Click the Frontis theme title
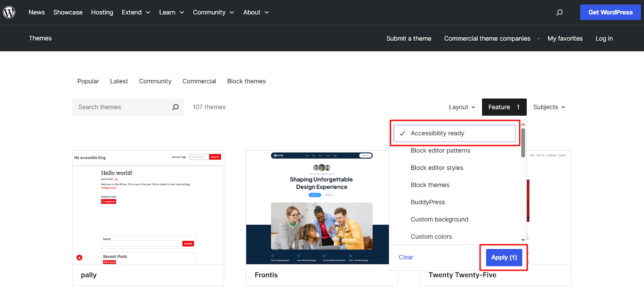The image size is (644, 299). [x=266, y=275]
